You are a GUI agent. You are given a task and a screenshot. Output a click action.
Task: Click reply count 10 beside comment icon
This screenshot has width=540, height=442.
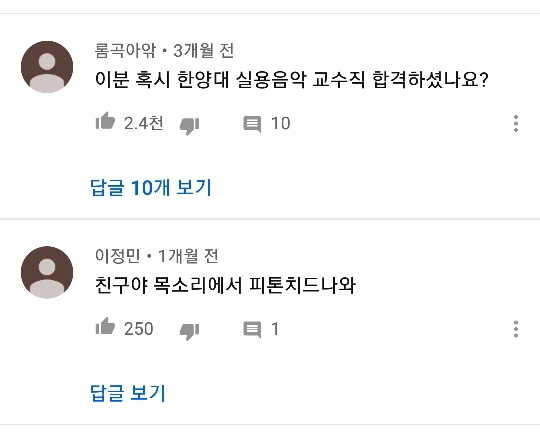pyautogui.click(x=281, y=123)
